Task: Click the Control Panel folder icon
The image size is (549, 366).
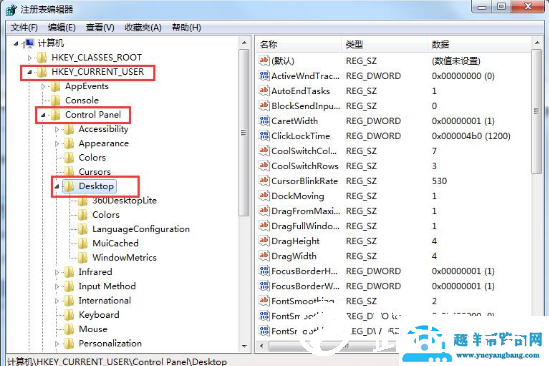Action: pos(55,115)
